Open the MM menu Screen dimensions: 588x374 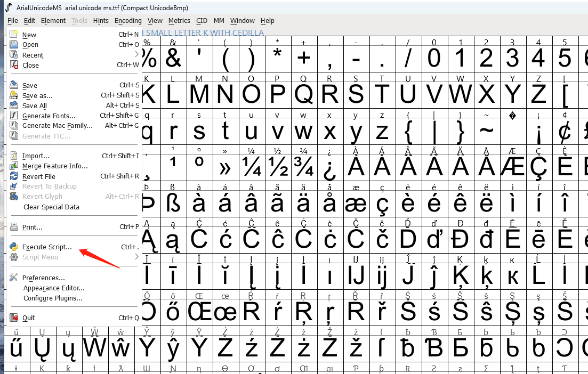coord(219,21)
